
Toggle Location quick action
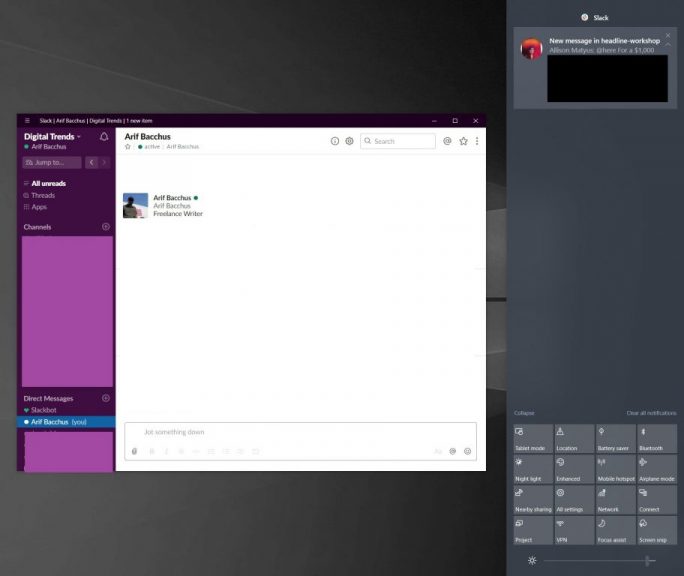(574, 439)
